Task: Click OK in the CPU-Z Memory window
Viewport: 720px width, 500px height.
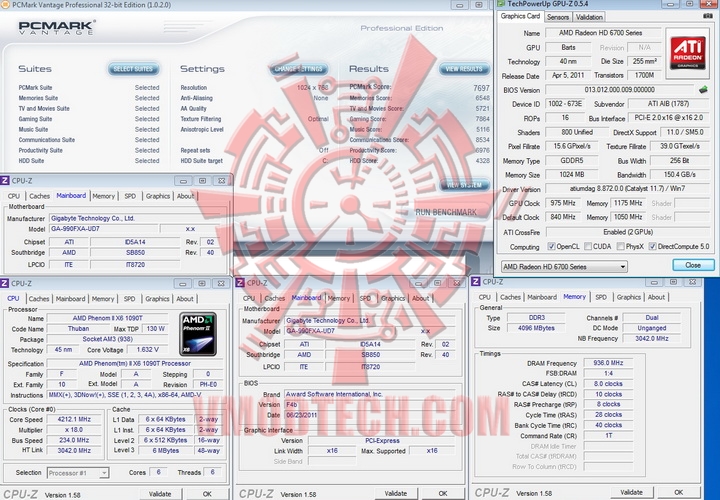Action: (x=678, y=492)
